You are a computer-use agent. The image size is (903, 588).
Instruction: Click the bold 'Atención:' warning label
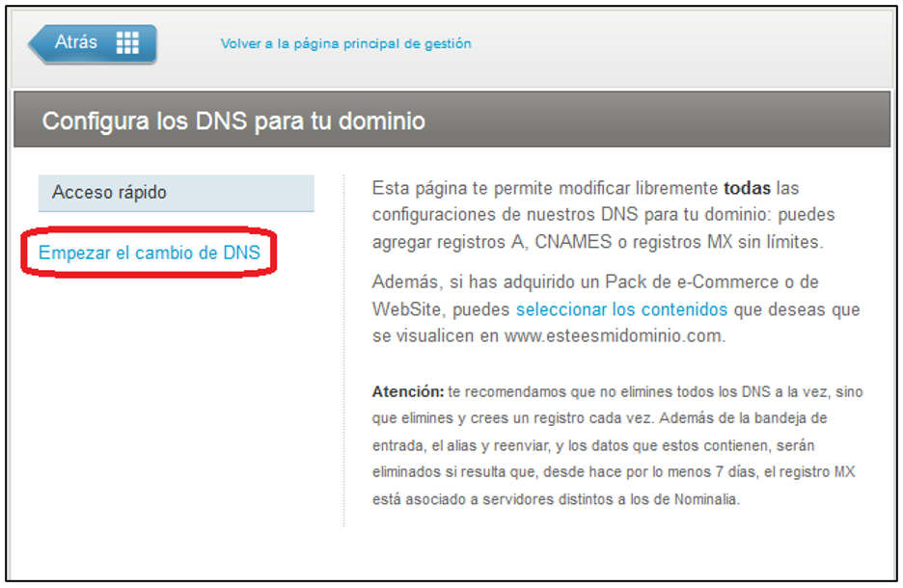407,392
